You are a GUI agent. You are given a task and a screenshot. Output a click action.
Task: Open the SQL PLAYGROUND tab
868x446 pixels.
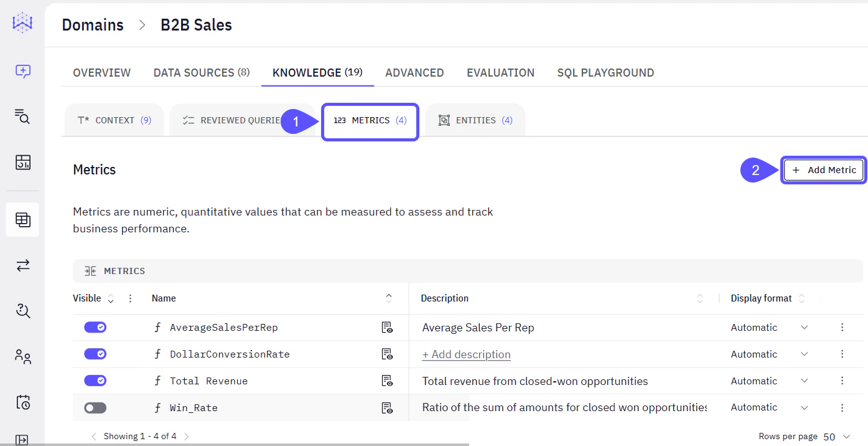[605, 72]
